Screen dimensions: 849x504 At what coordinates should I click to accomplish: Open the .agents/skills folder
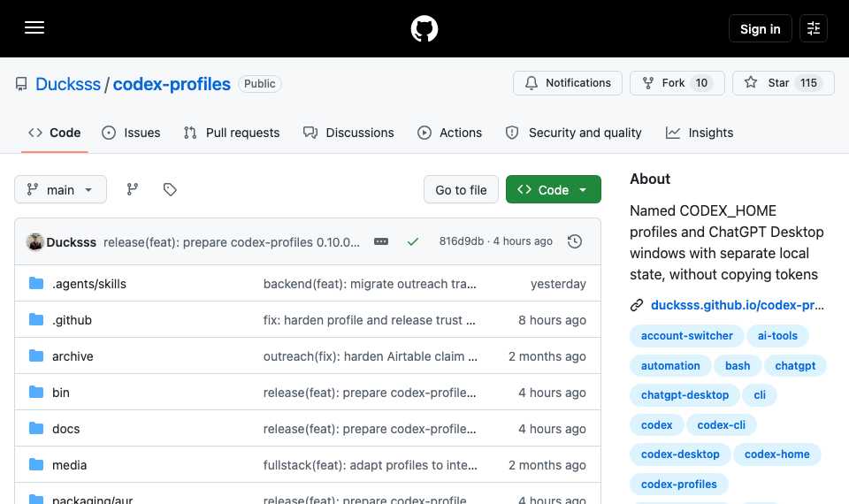coord(89,284)
